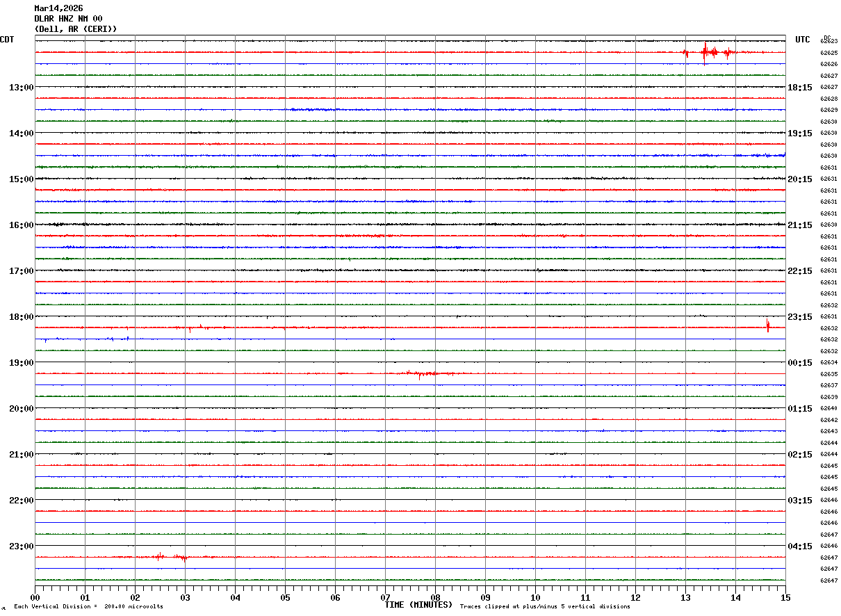Select the 07 minute tick label
Viewport: 841px width, 616px height.
click(386, 597)
